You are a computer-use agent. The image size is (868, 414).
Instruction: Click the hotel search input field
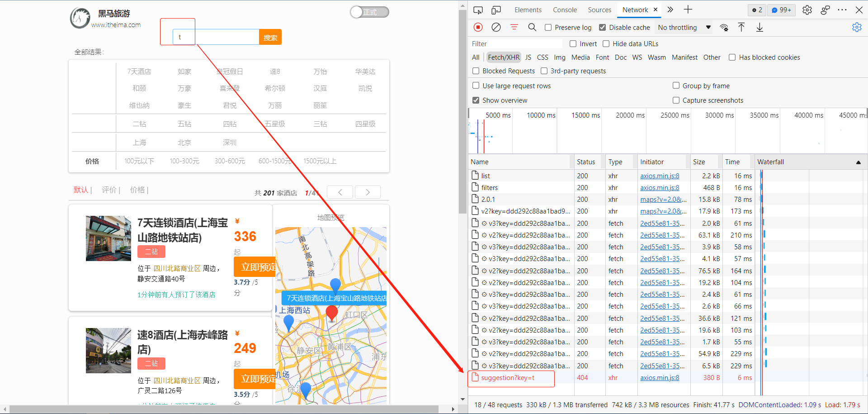216,37
